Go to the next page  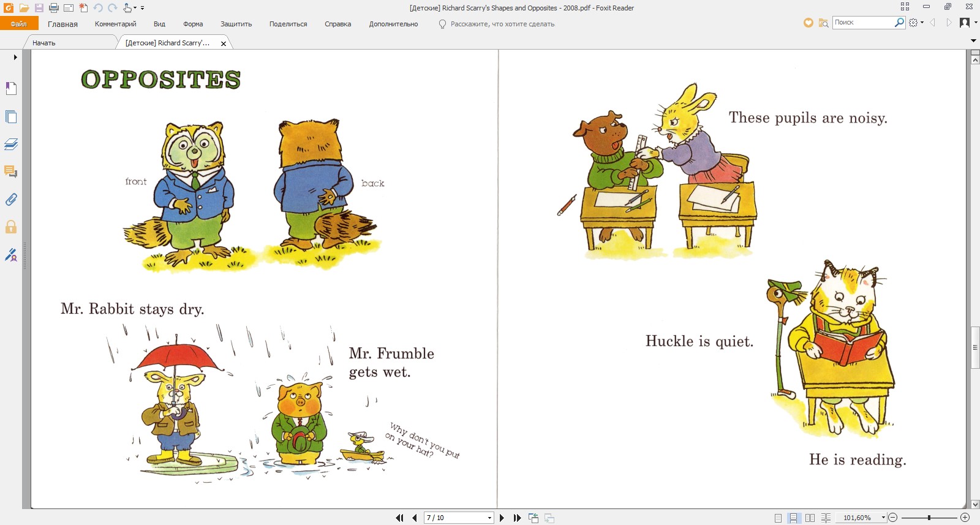click(x=502, y=518)
